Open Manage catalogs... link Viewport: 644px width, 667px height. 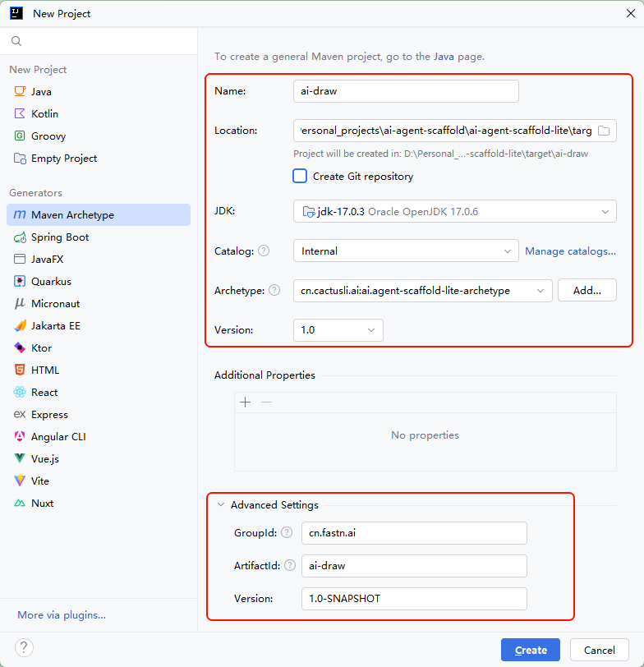pyautogui.click(x=570, y=251)
